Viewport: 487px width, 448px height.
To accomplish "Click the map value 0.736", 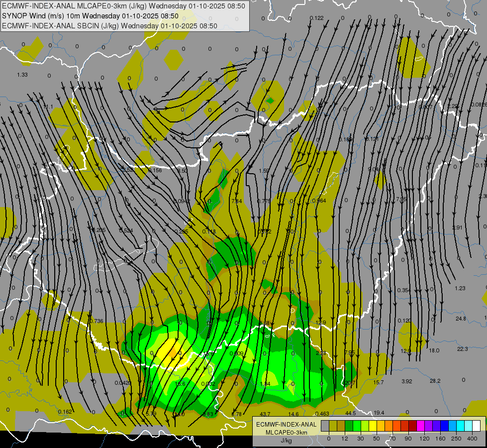I will point(97,321).
